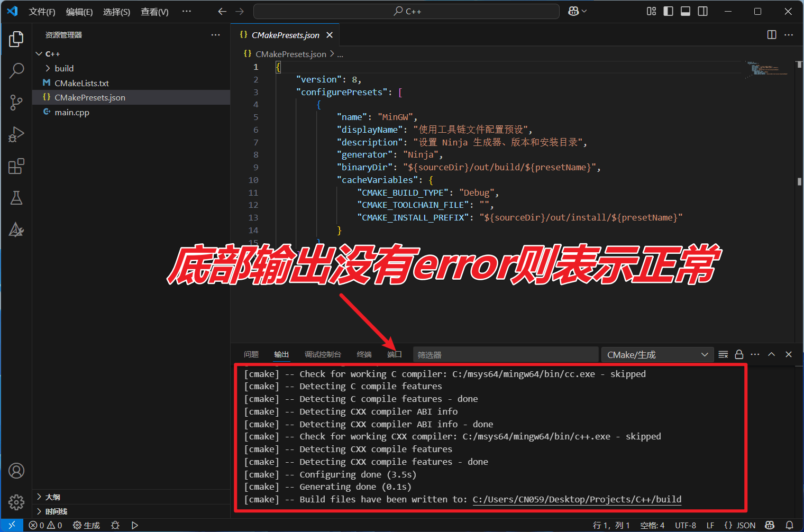Viewport: 804px width, 532px height.
Task: Toggle bottom panel visibility
Action: pos(686,11)
